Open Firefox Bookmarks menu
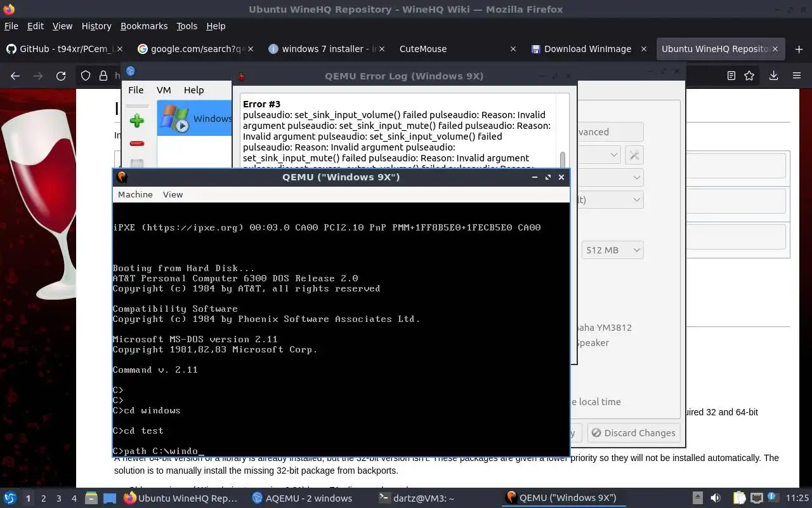 [144, 26]
